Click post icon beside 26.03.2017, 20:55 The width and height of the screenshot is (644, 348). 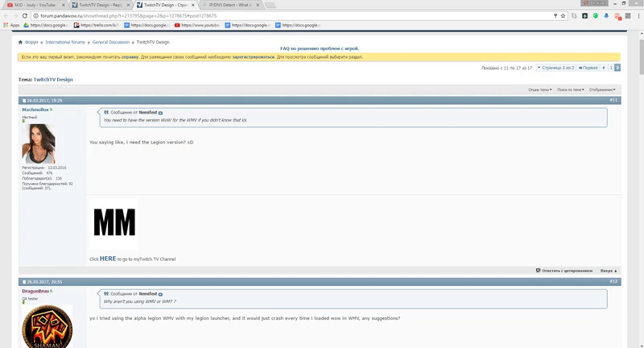[x=24, y=282]
